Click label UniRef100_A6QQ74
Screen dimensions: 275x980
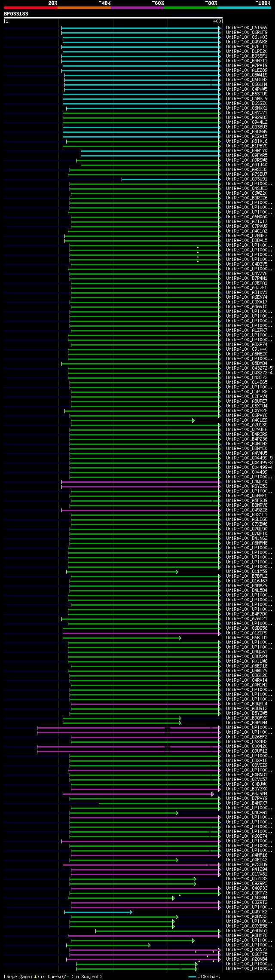(x=247, y=836)
